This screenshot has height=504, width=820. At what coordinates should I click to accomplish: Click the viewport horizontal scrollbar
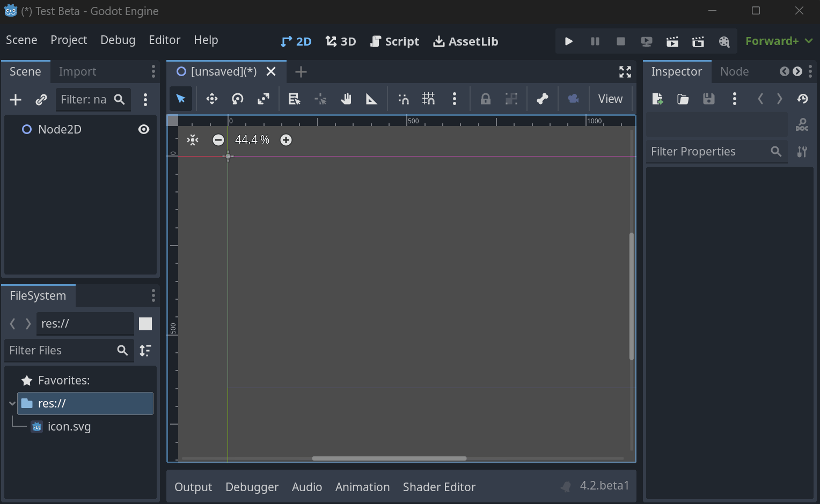pyautogui.click(x=389, y=458)
